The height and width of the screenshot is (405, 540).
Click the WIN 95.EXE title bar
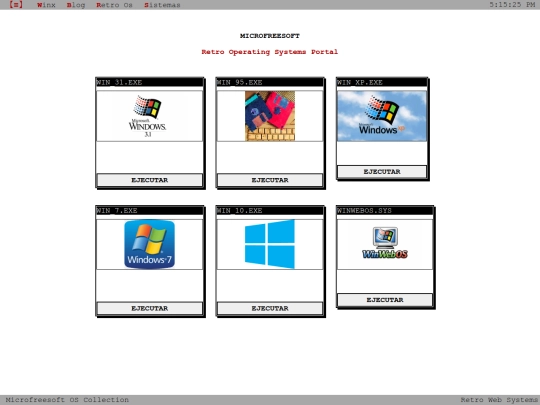click(x=270, y=82)
